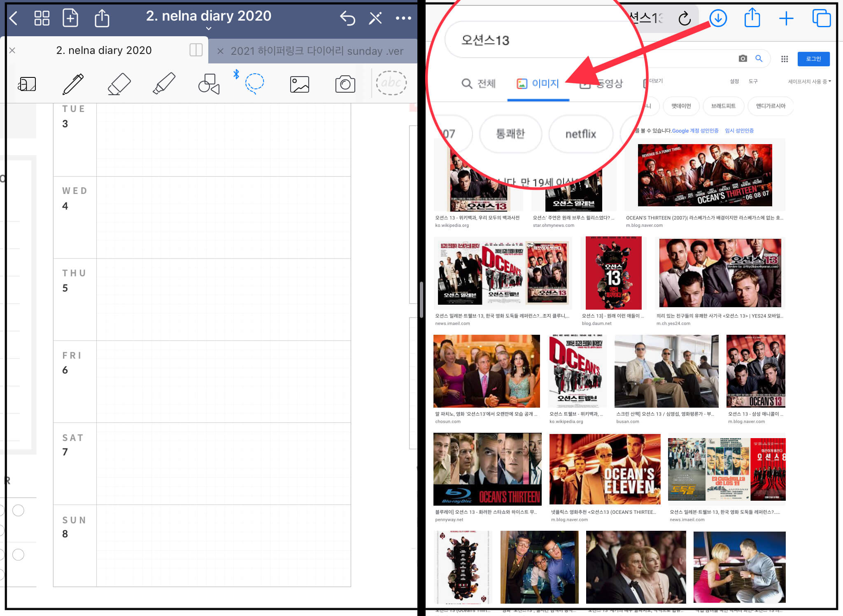Screen dimensions: 843x616
Task: Click the netflix suggestion chip
Action: point(580,134)
